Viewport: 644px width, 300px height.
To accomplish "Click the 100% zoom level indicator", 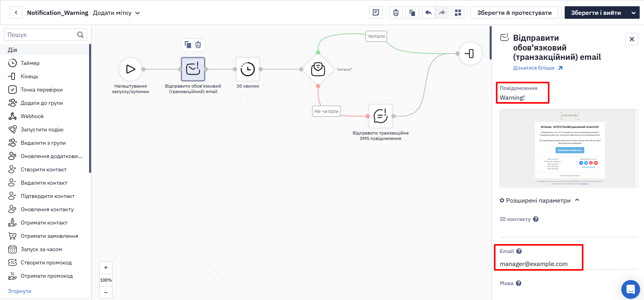I will coord(106,280).
